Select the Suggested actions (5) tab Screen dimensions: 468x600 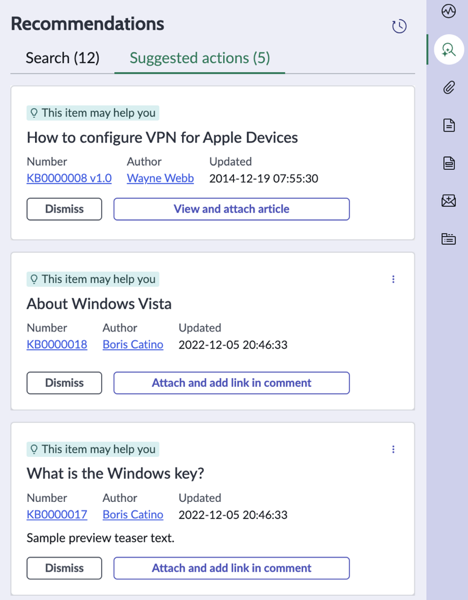coord(200,58)
